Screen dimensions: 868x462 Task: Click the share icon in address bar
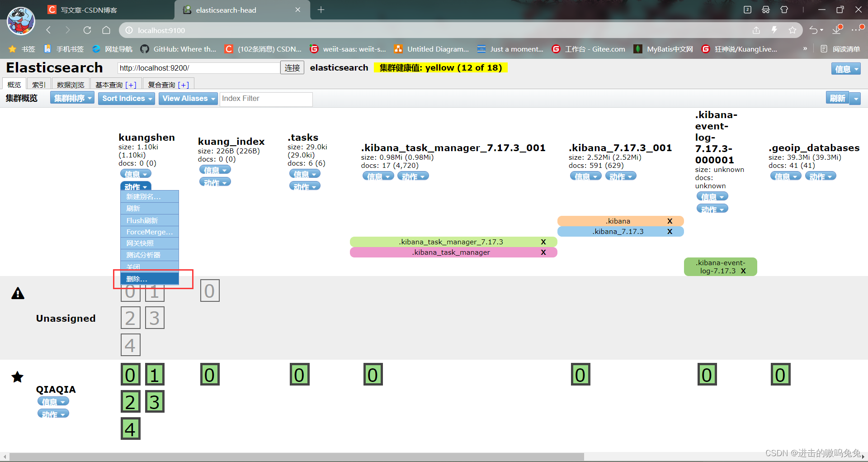click(x=756, y=30)
